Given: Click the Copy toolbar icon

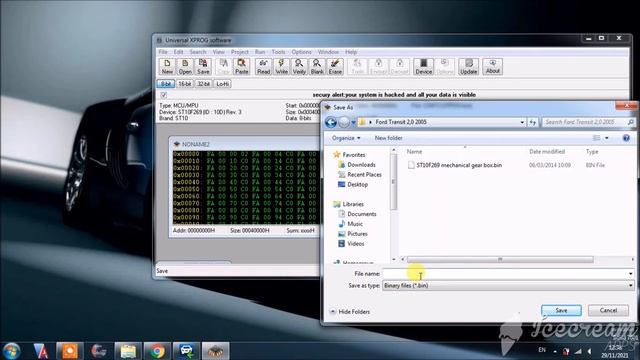Looking at the screenshot, I should 223,67.
